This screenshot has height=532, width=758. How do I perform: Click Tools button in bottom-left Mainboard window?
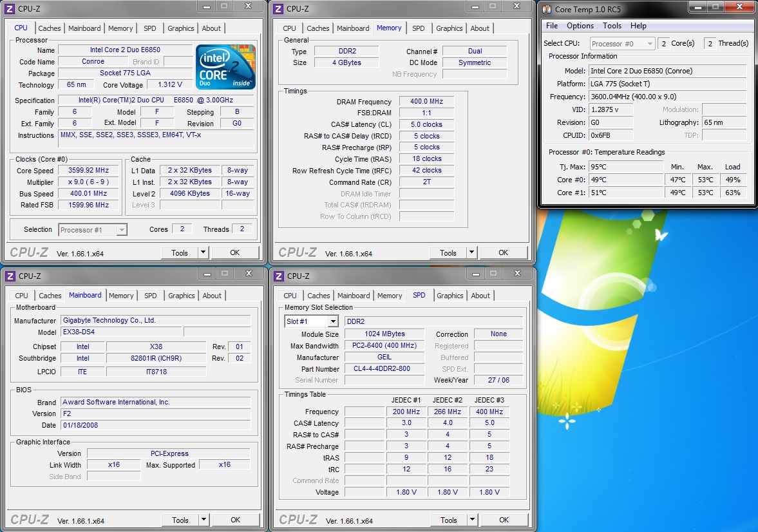pyautogui.click(x=180, y=520)
